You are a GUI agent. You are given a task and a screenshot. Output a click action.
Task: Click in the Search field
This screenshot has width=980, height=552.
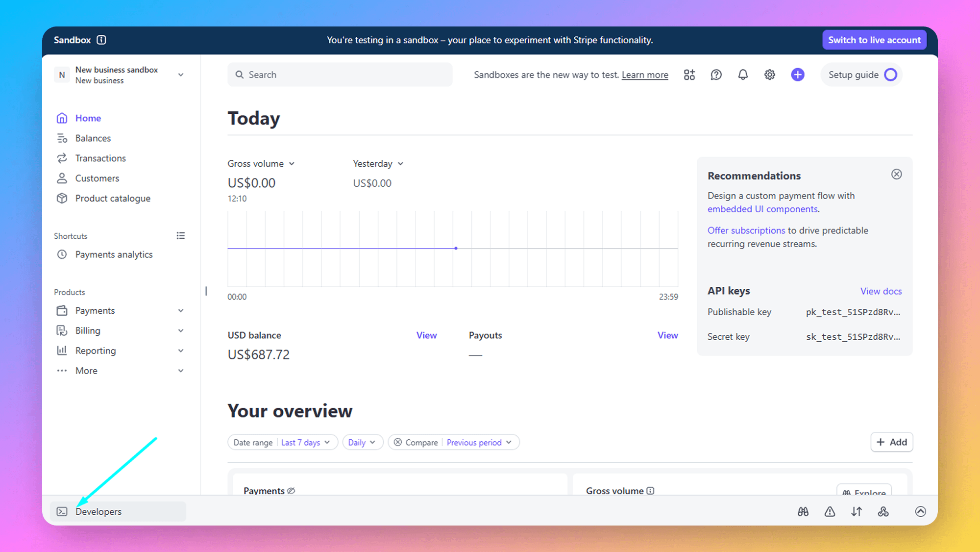coord(340,75)
